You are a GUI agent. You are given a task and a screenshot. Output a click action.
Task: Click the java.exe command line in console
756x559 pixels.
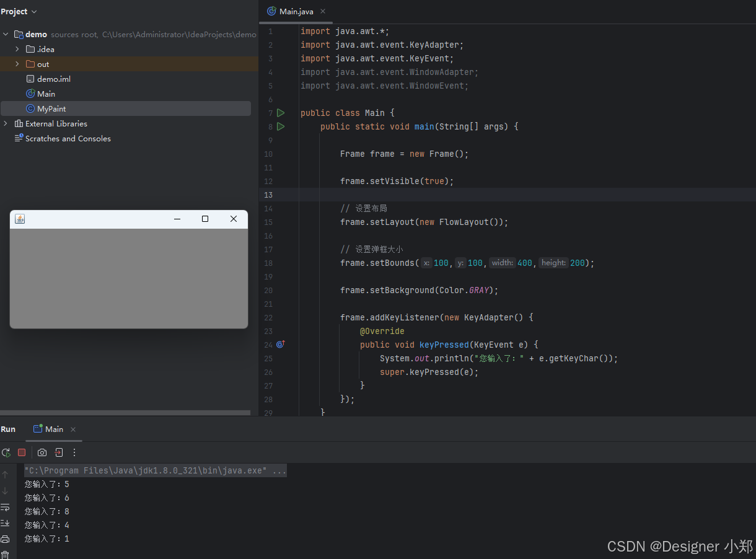pos(155,470)
